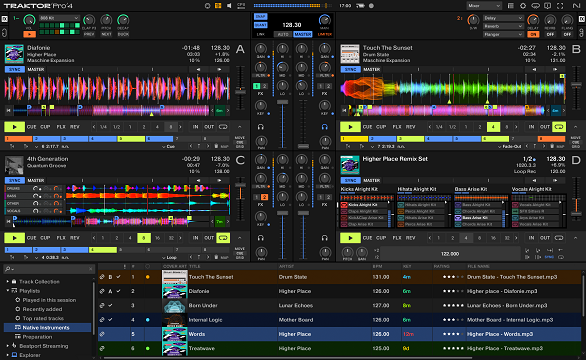Open the Delay effect selector dropdown
This screenshot has width=586, height=360.
503,18
